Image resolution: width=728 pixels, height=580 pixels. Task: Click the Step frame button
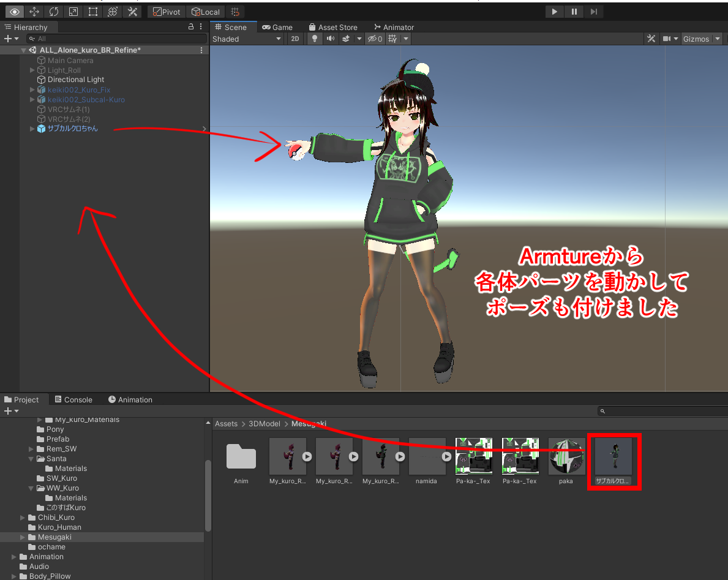point(593,12)
